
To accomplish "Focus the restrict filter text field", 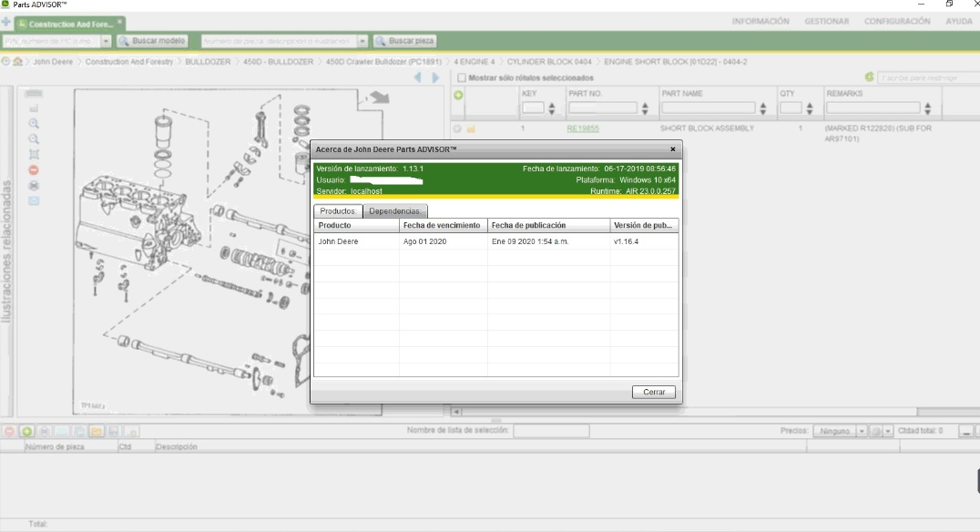I will point(929,77).
